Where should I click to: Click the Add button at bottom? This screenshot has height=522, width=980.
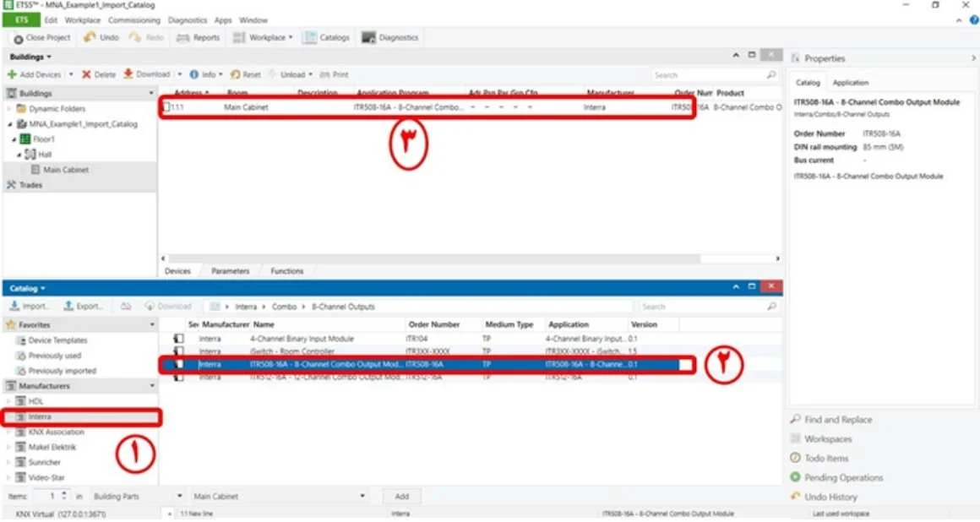[x=402, y=497]
